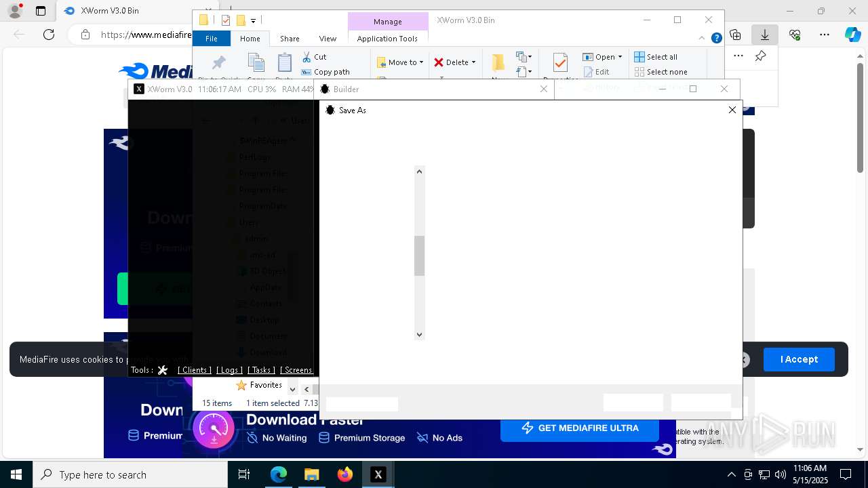Open Firefox from taskbar
This screenshot has width=868, height=488.
click(345, 474)
